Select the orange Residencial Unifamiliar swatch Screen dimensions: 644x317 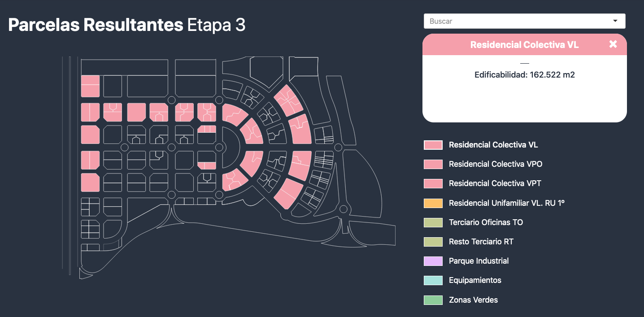[x=433, y=203]
